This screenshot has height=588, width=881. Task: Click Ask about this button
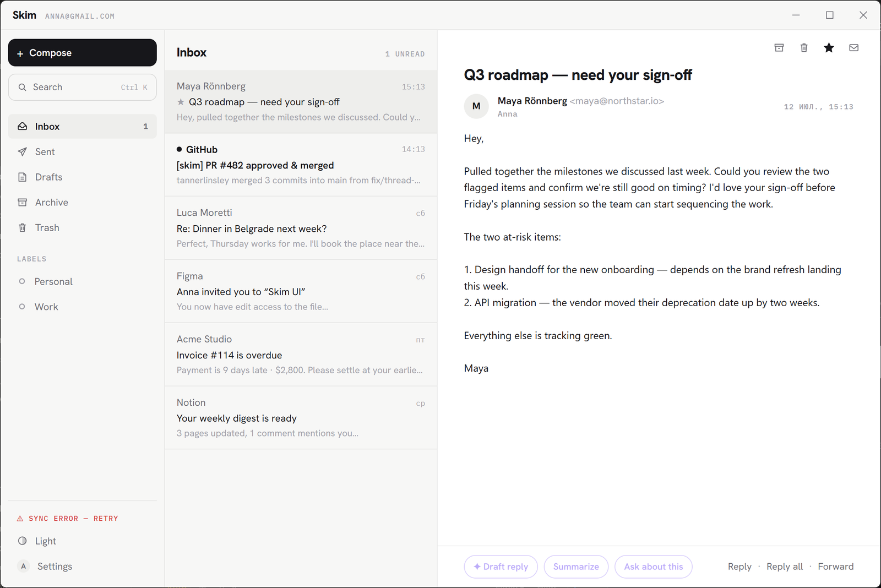click(653, 567)
